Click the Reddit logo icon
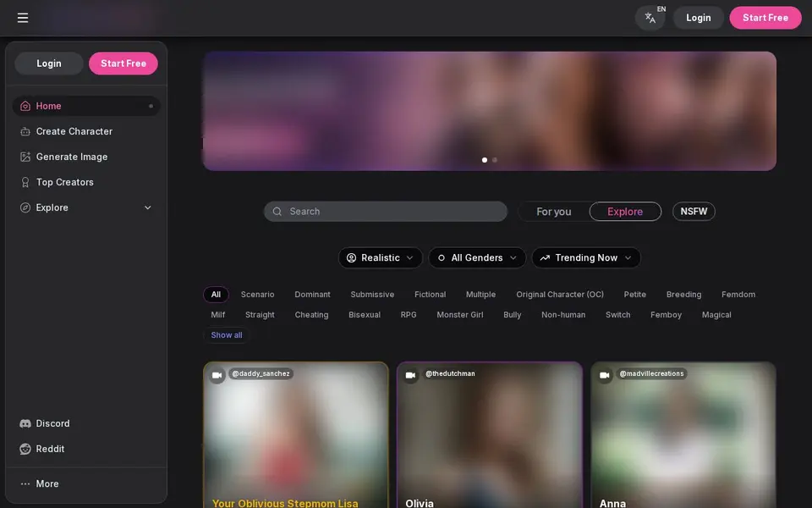This screenshot has width=812, height=508. [x=25, y=449]
